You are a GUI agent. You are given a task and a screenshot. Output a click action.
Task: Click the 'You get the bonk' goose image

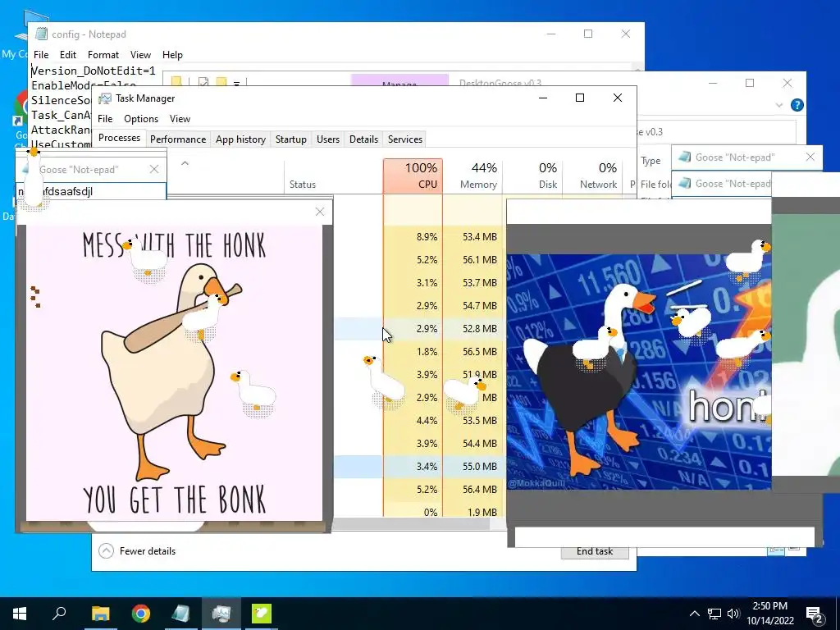coord(174,373)
